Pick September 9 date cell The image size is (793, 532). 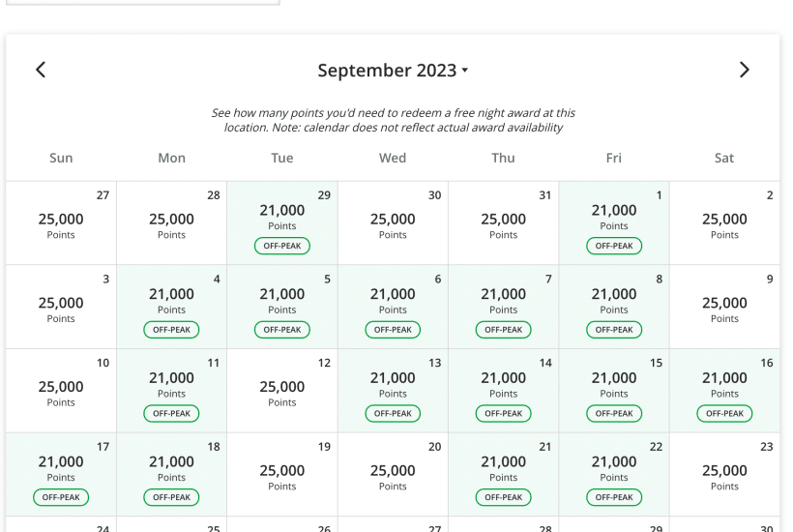(724, 307)
